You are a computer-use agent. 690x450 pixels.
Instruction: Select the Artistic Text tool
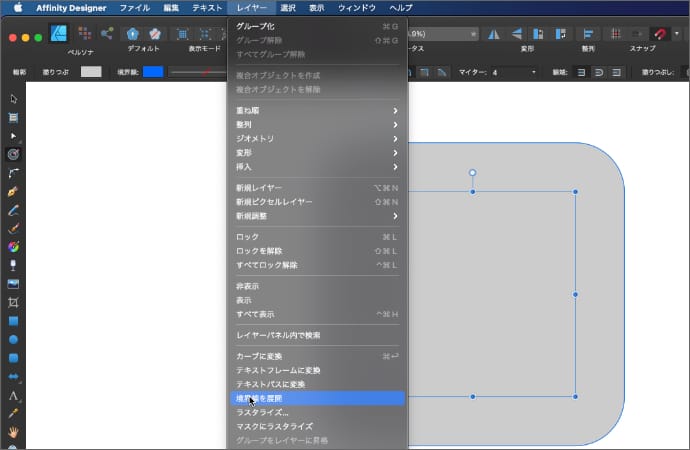(x=13, y=395)
